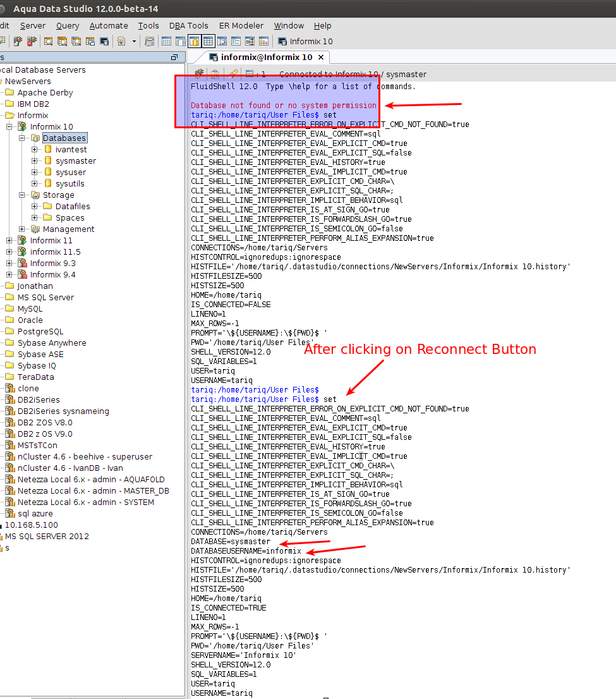Image resolution: width=616 pixels, height=699 pixels.
Task: Select the Sybase Anywhere folder
Action: [x=52, y=343]
